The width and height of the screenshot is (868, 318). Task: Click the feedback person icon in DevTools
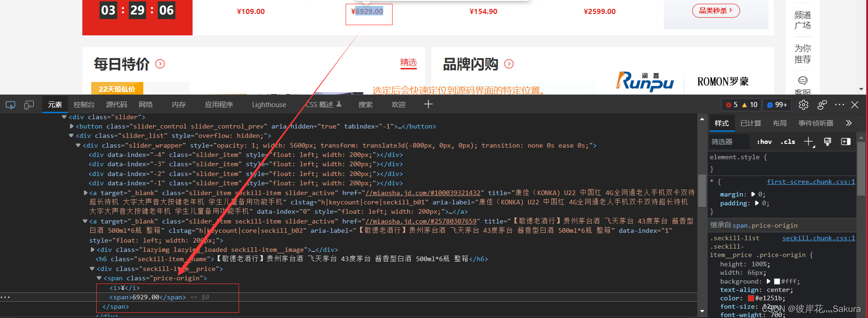[822, 105]
